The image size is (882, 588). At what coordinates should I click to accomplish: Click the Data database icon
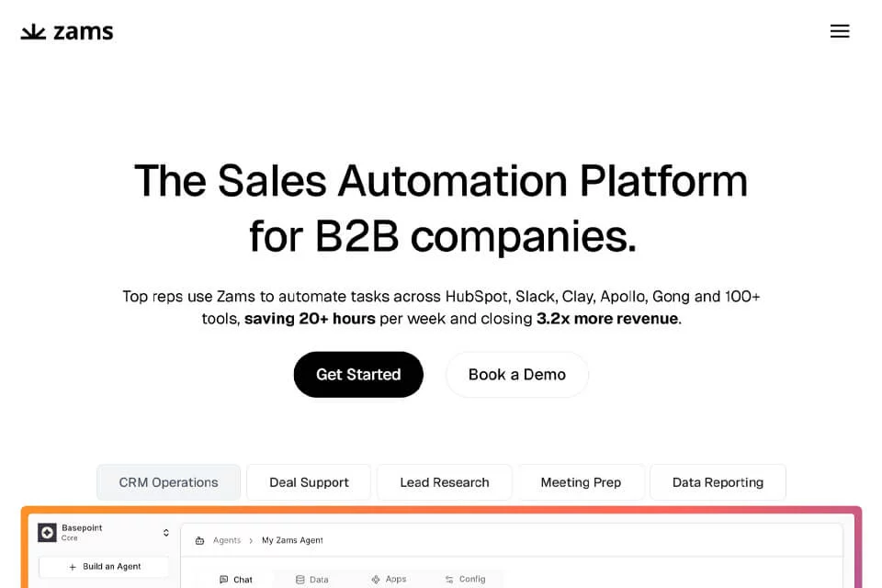[x=300, y=580]
